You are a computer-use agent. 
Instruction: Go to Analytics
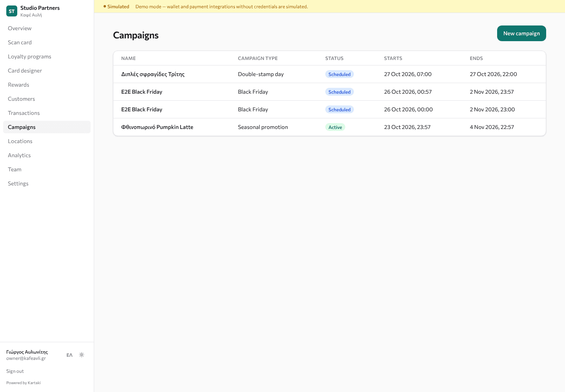point(47,155)
